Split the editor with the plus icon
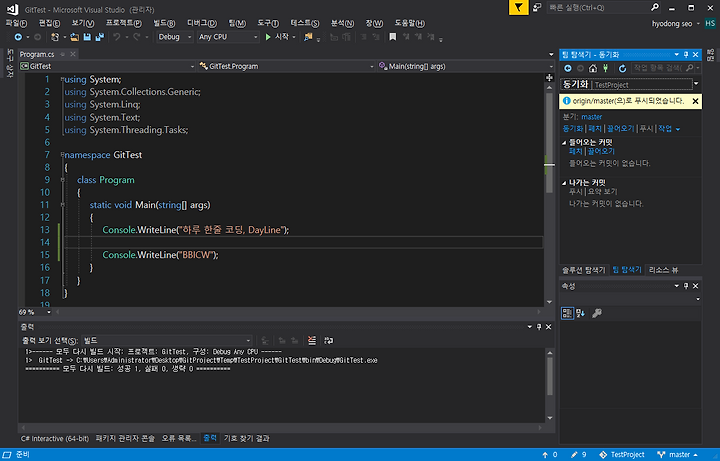 coord(549,78)
